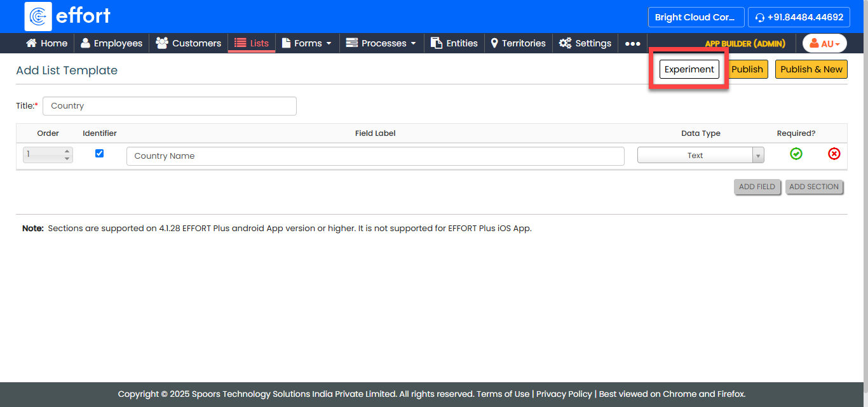The image size is (868, 407).
Task: Open the Employees page
Action: pyautogui.click(x=112, y=43)
